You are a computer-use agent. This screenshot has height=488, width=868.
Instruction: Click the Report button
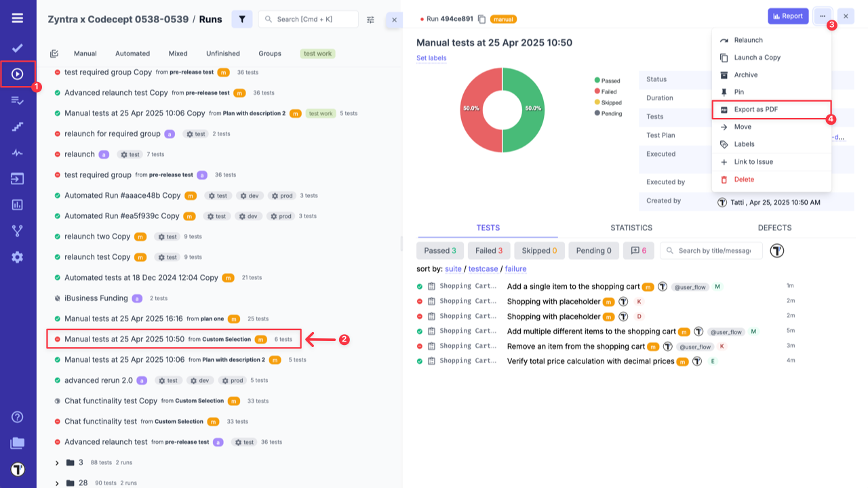tap(787, 16)
